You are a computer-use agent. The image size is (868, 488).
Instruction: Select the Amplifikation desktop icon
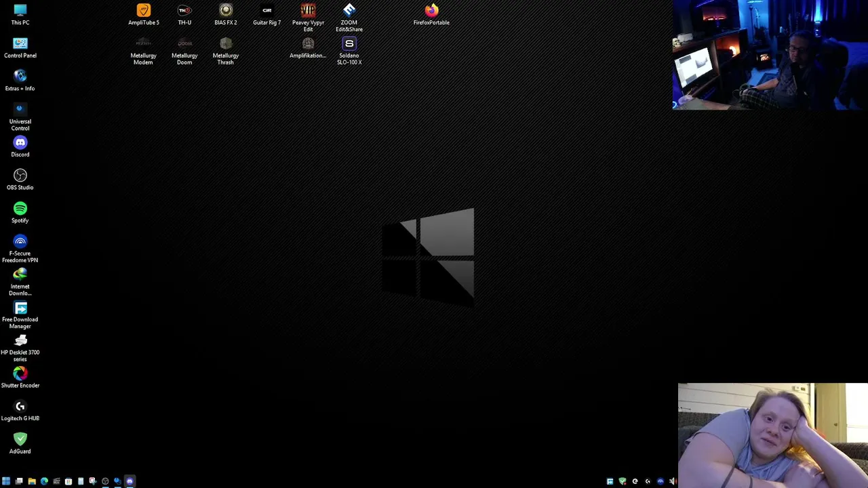(x=308, y=47)
